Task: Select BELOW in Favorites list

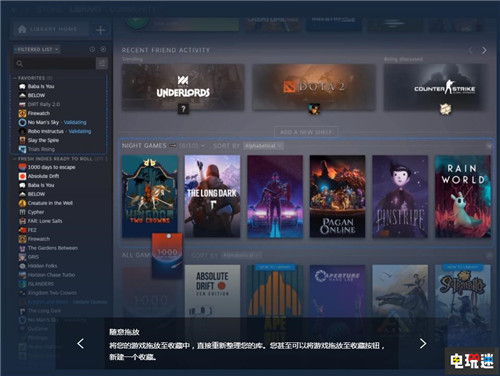Action: 36,95
